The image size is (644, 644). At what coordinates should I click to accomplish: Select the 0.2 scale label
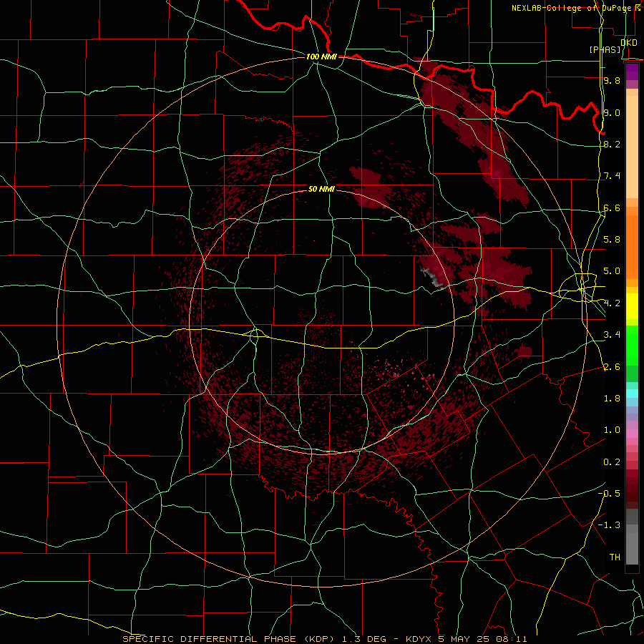click(x=612, y=462)
